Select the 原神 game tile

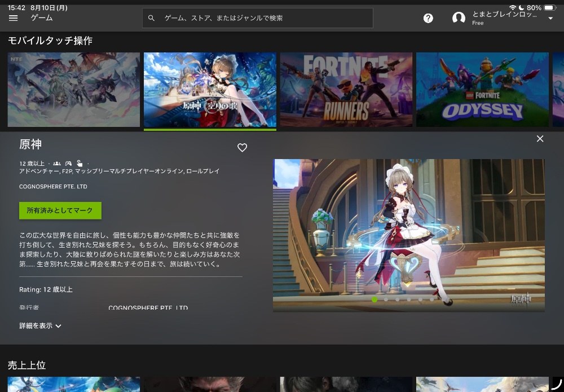[210, 90]
